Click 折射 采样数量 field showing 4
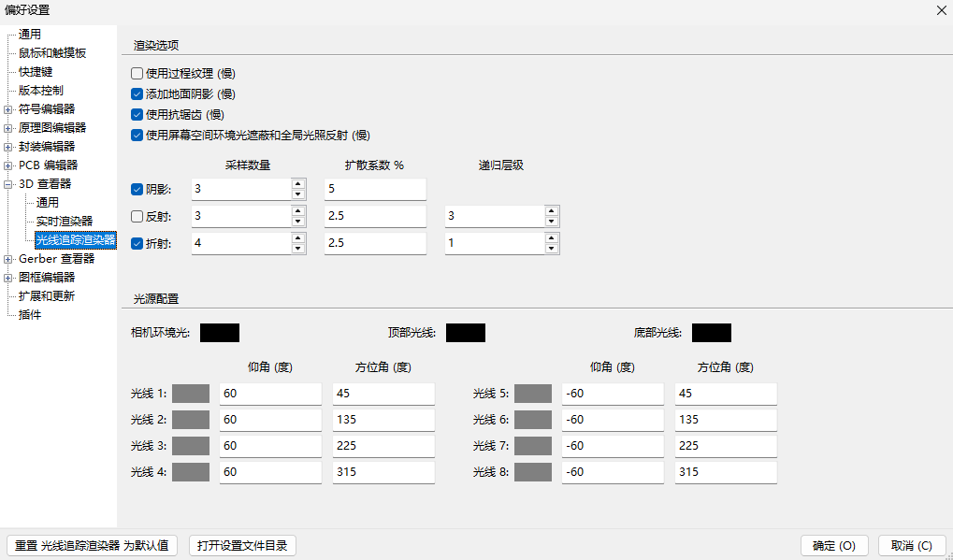Image resolution: width=953 pixels, height=560 pixels. click(x=241, y=243)
